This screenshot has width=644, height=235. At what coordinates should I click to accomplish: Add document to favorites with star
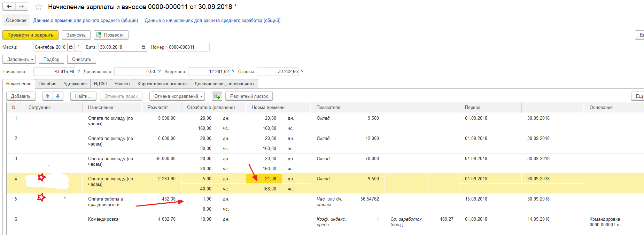click(38, 7)
